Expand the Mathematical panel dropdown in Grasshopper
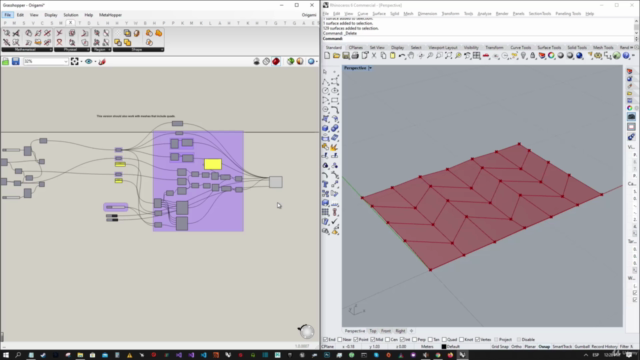This screenshot has height=360, width=640. pyautogui.click(x=51, y=50)
